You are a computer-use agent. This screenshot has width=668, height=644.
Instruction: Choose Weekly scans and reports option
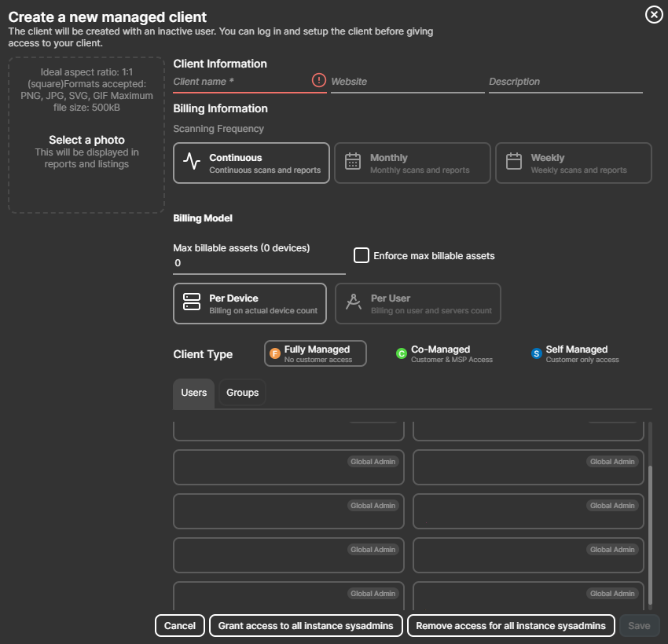(x=574, y=163)
